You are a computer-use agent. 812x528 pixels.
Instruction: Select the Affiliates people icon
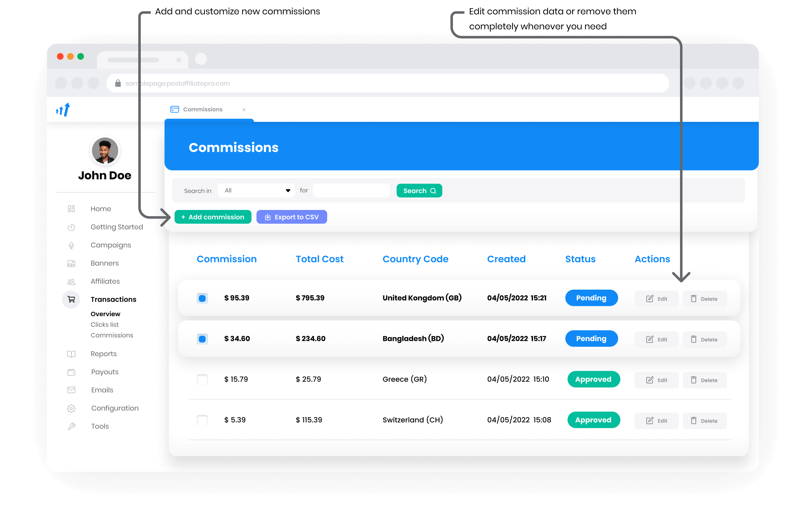click(x=71, y=281)
